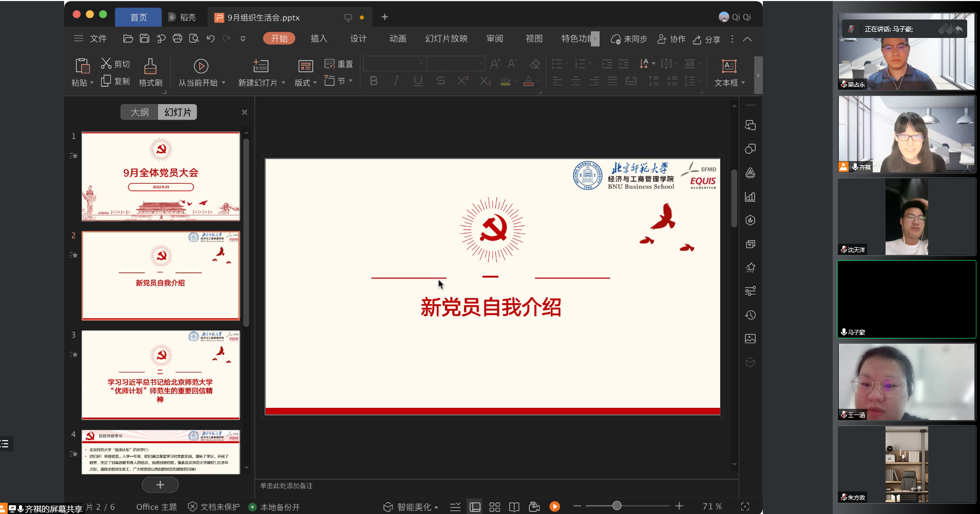Open slide sorter grid view
Image resolution: width=980 pixels, height=514 pixels.
494,507
